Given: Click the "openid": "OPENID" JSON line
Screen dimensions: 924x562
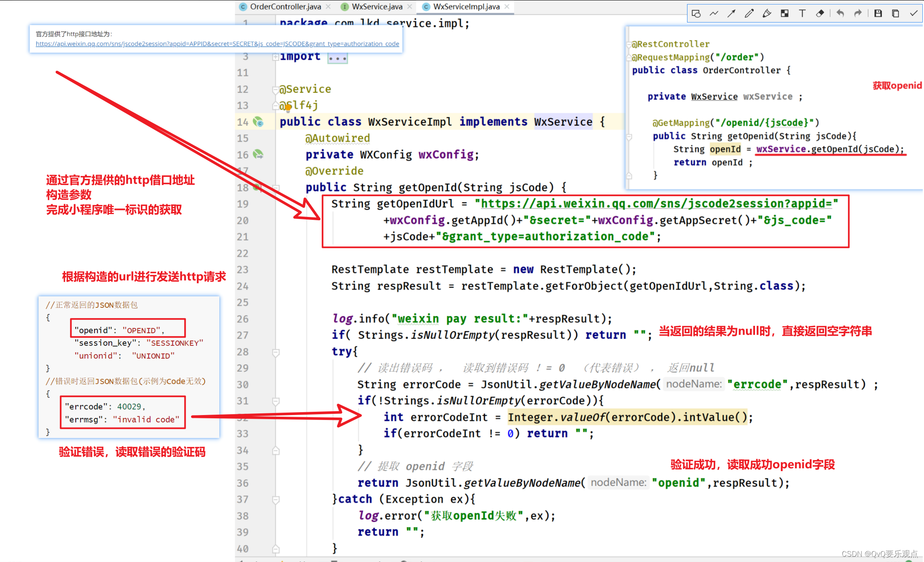Looking at the screenshot, I should [119, 330].
